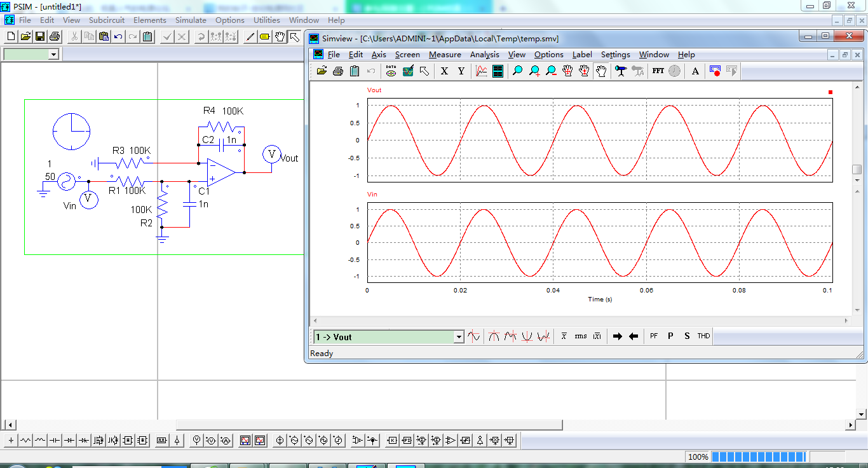
Task: Click New file icon in PSIM toolbar
Action: click(10, 37)
